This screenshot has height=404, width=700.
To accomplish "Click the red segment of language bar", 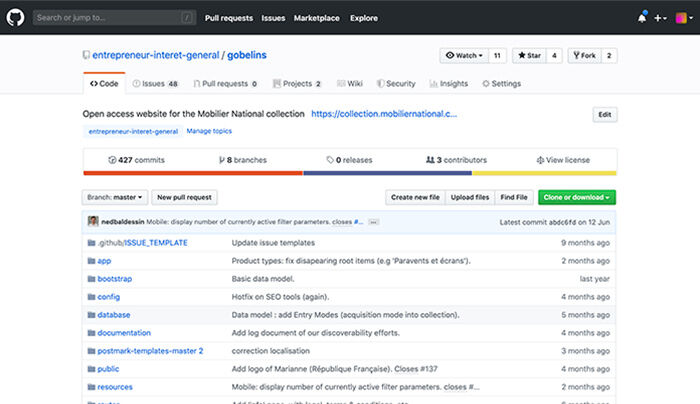I will [x=193, y=173].
